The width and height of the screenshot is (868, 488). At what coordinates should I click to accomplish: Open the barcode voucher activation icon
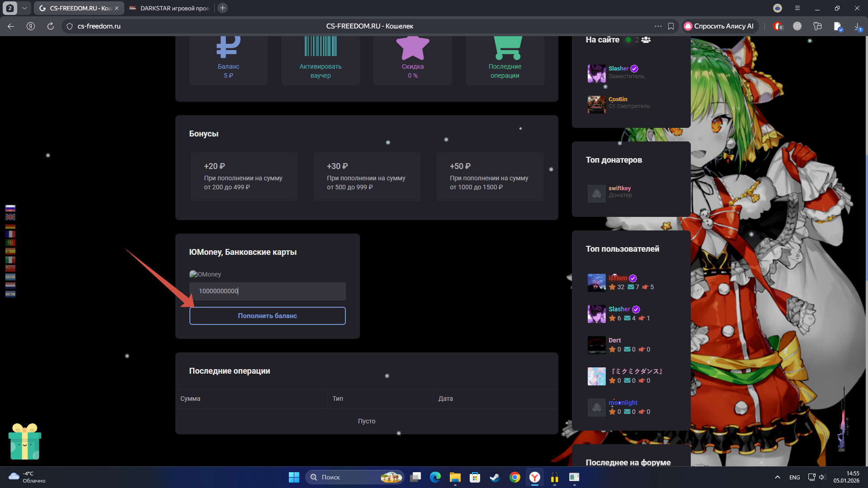321,47
